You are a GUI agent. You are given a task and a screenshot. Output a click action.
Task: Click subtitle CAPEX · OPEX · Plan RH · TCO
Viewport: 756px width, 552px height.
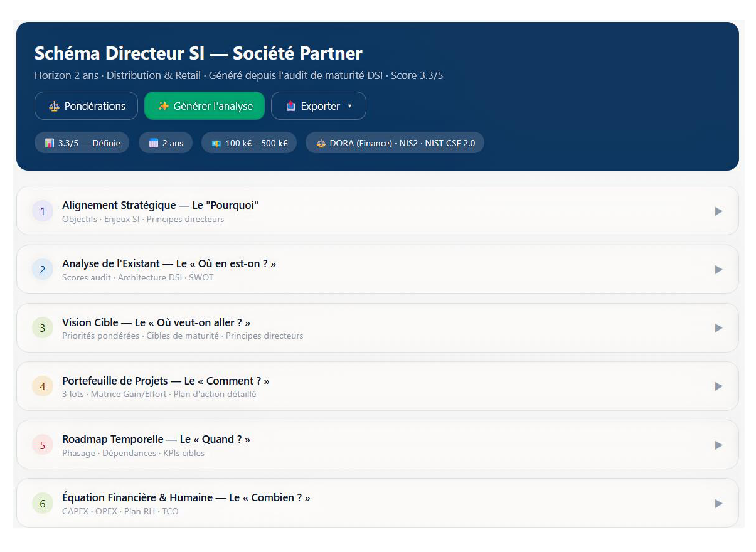point(120,511)
